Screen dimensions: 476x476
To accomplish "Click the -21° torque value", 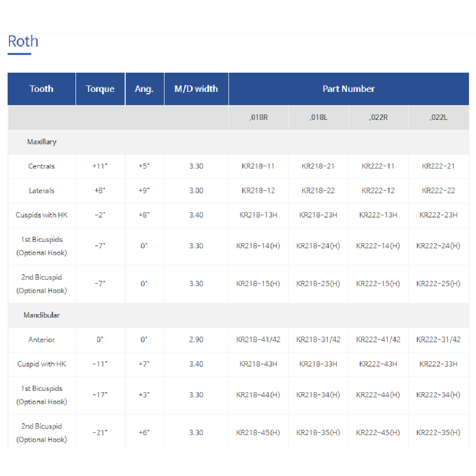I will coord(100,433).
